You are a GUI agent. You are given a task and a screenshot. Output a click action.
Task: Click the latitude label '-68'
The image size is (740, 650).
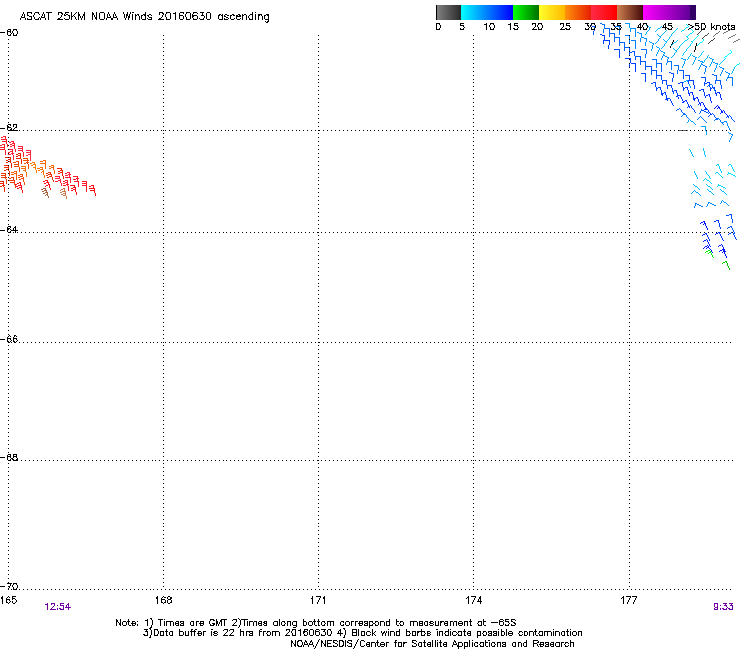pos(9,457)
